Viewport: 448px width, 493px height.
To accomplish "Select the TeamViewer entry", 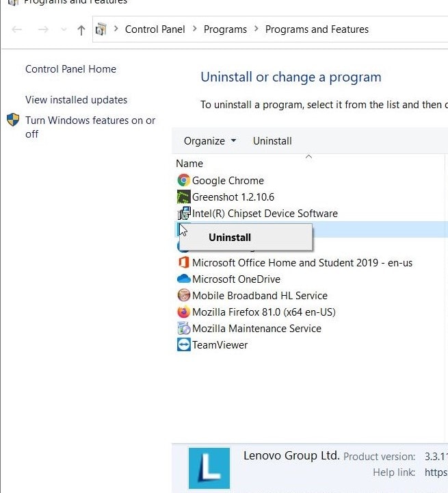I will click(x=220, y=344).
